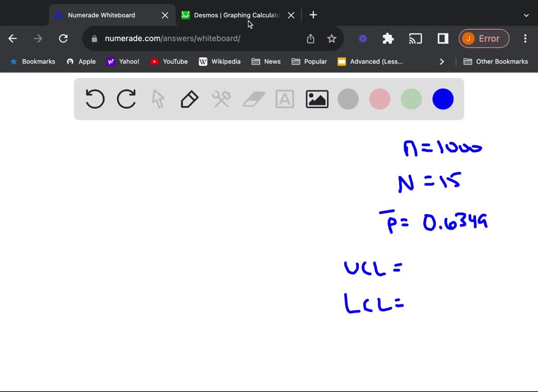This screenshot has width=538, height=392.
Task: Select the Eraser tool
Action: (253, 99)
